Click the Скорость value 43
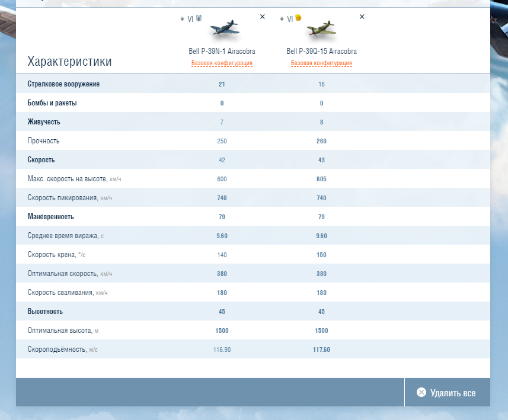508x420 pixels. [x=321, y=160]
